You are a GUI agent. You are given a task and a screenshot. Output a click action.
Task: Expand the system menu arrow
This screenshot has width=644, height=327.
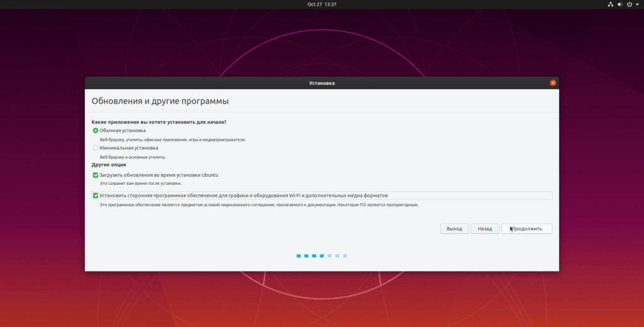click(x=638, y=4)
